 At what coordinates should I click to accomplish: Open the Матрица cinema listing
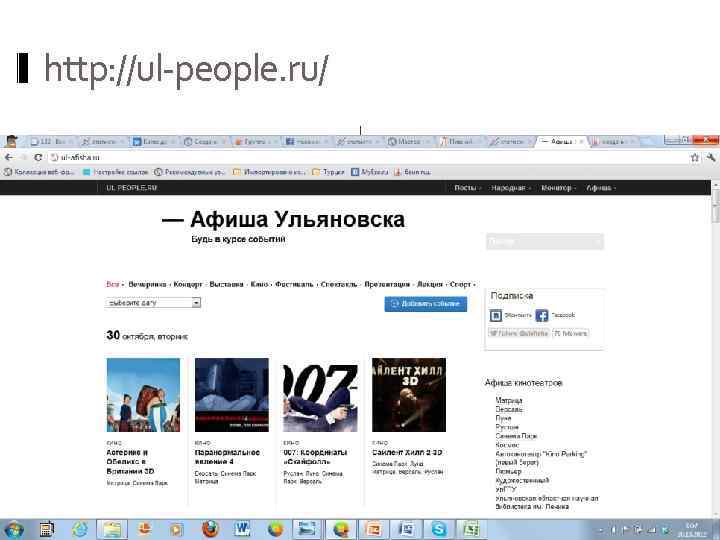(509, 400)
